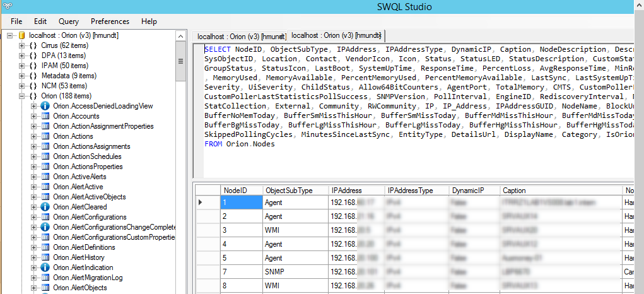Collapse the localhost Orion (v3) root node
644x294 pixels.
click(9, 36)
